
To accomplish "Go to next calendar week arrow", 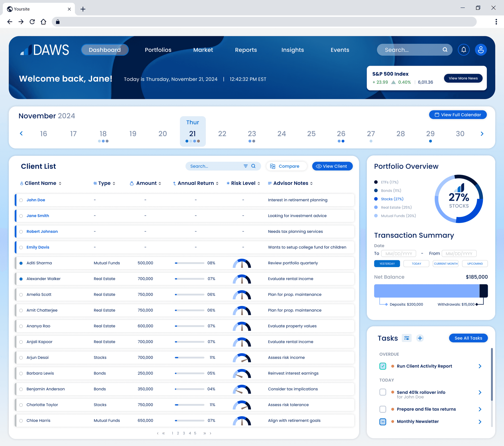I will click(x=482, y=134).
